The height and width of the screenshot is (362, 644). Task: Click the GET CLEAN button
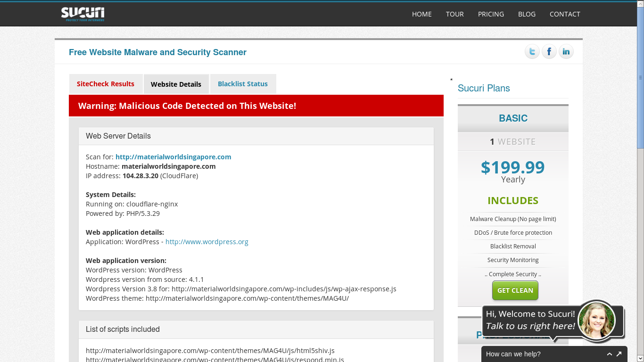[x=515, y=290]
